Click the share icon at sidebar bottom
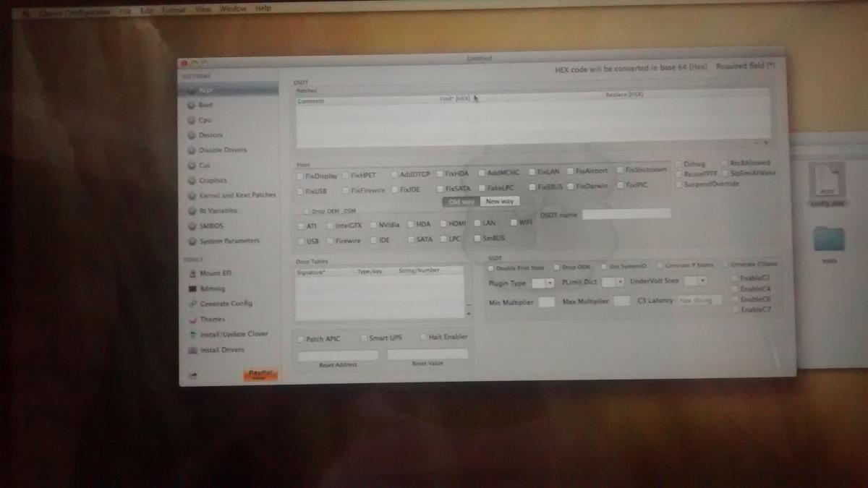Viewport: 868px width, 488px height. (x=193, y=375)
